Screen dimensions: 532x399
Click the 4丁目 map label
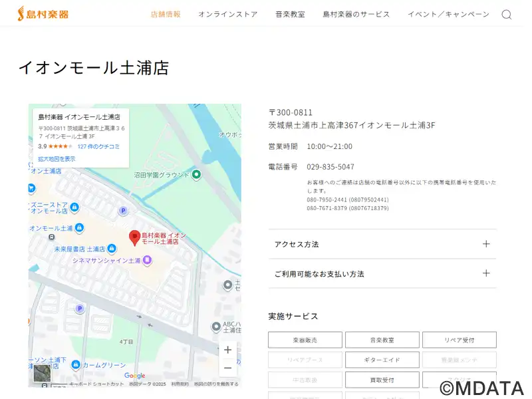126,342
